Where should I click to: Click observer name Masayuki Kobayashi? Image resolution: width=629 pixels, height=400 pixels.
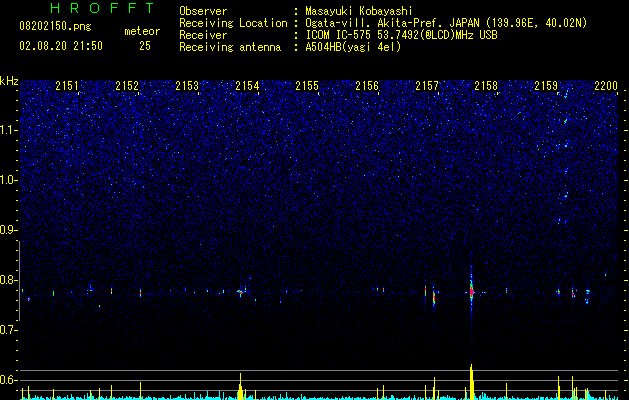[x=359, y=11]
